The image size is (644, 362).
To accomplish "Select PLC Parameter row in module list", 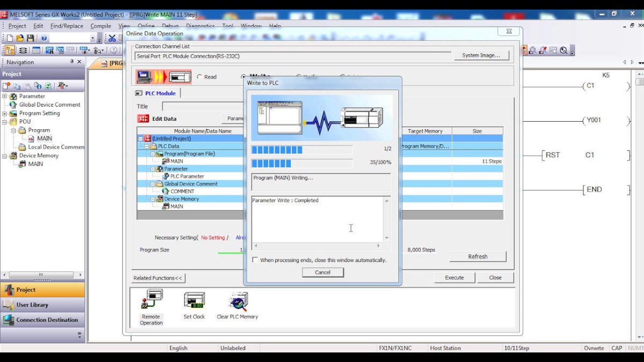I will 191,176.
